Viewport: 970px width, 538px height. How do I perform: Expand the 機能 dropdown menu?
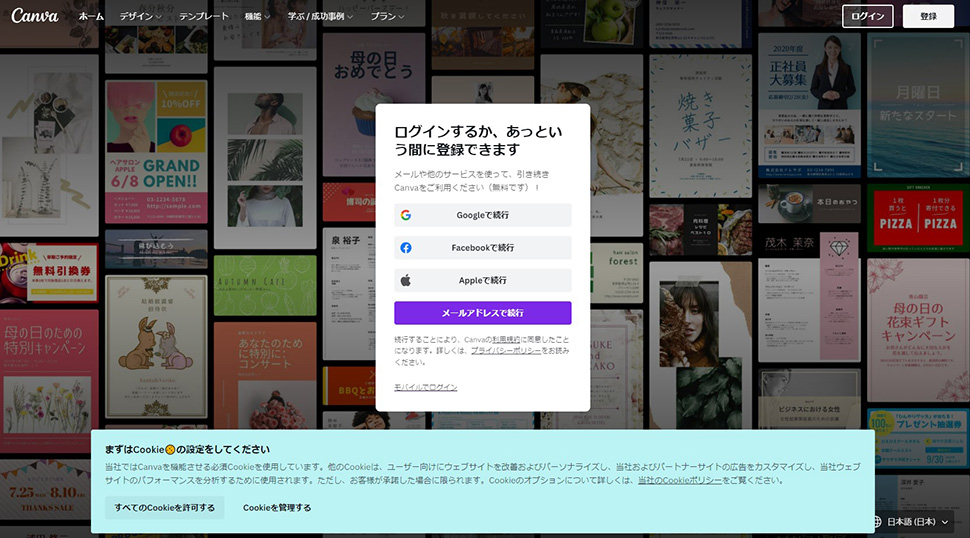click(x=257, y=17)
